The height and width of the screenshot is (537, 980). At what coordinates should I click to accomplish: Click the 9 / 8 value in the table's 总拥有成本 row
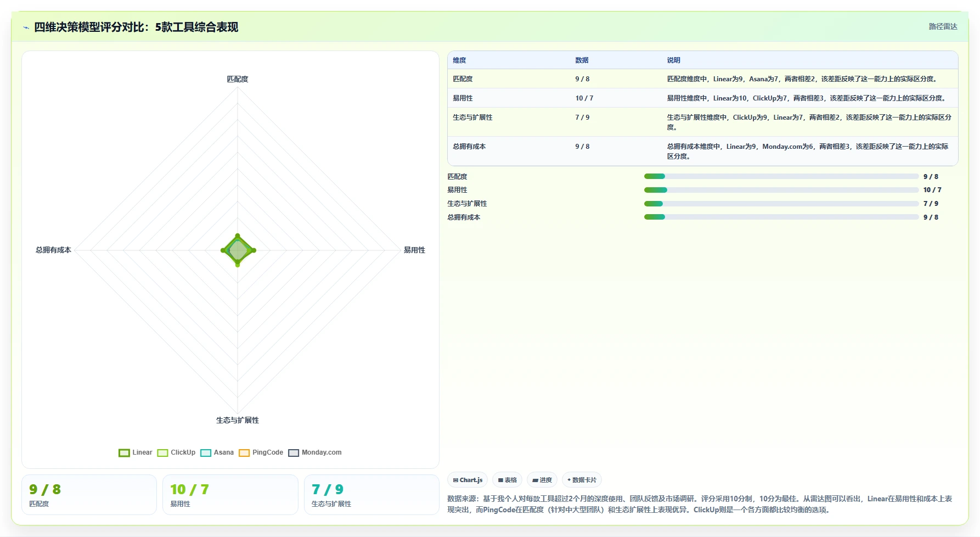click(x=582, y=147)
